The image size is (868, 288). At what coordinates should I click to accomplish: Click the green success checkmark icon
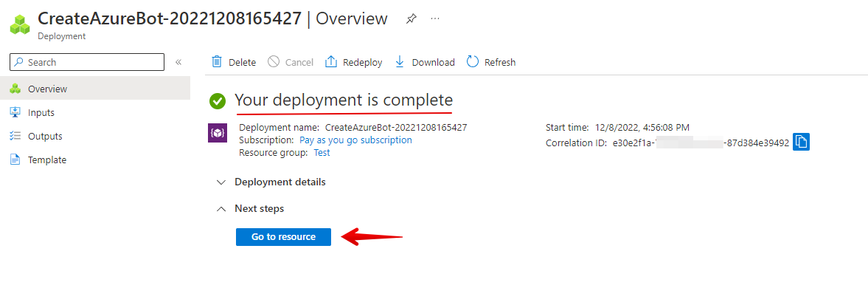(218, 101)
